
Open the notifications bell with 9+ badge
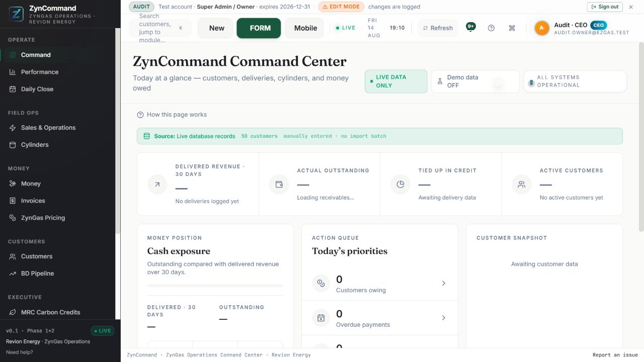click(470, 28)
